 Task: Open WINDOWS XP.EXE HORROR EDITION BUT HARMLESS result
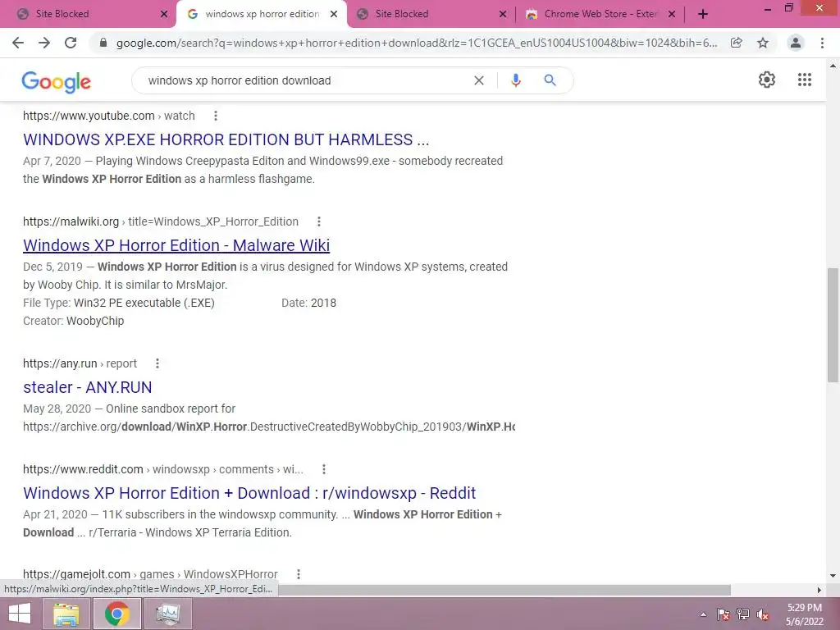pos(226,139)
